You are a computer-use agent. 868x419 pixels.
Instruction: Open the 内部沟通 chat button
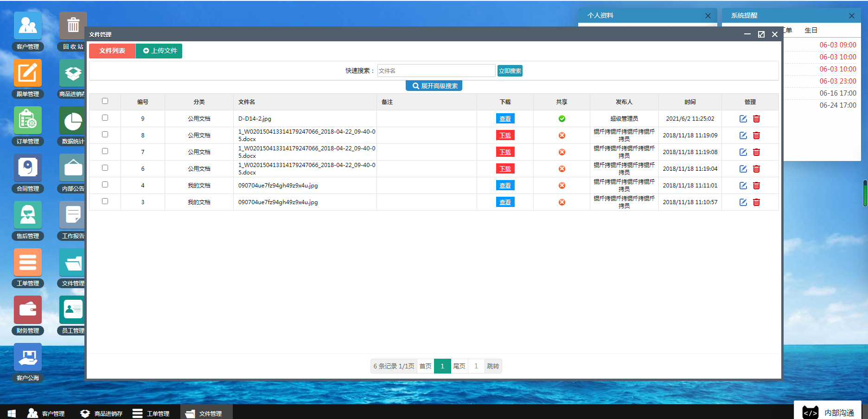tap(828, 411)
